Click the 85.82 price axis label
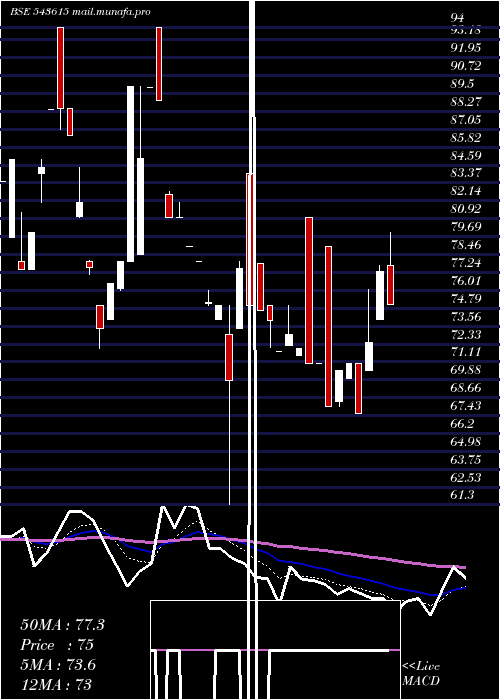Image resolution: width=500 pixels, height=700 pixels. pos(466,138)
